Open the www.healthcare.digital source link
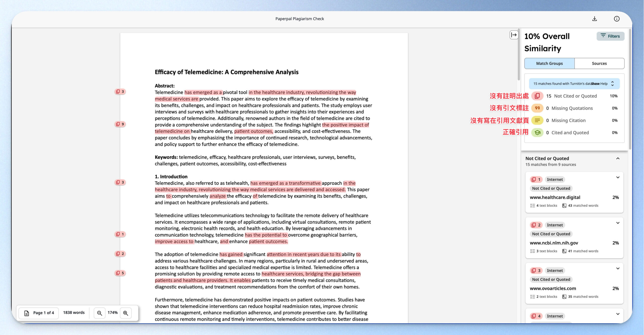The image size is (644, 335). coord(555,197)
